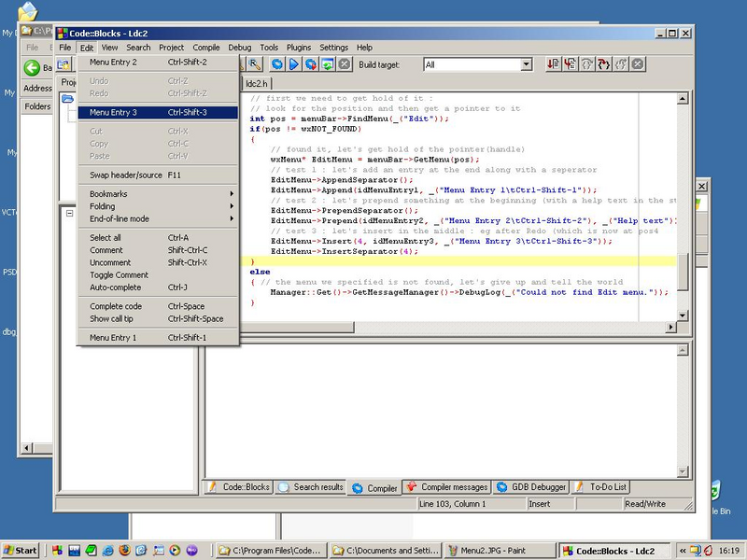
Task: Switch to C:\Program Files\Code taskbar button
Action: pos(271,551)
